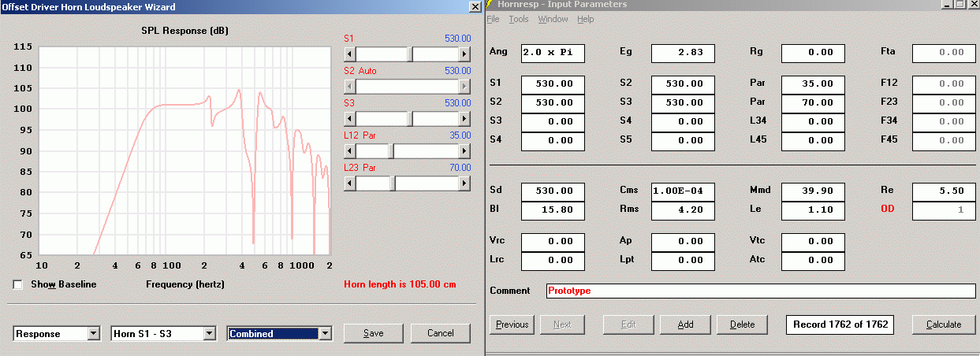Click the L23 Par slider left arrow
This screenshot has width=980, height=356.
pyautogui.click(x=350, y=184)
